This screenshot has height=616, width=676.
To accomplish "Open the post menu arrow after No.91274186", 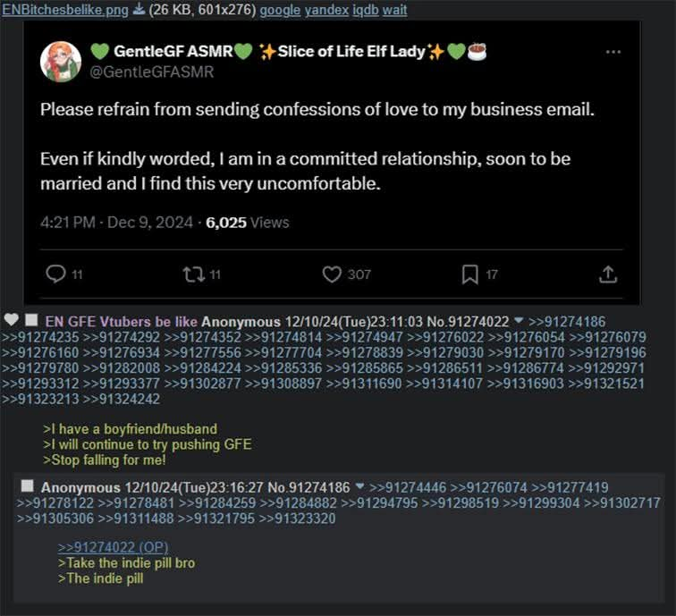I will [x=359, y=486].
